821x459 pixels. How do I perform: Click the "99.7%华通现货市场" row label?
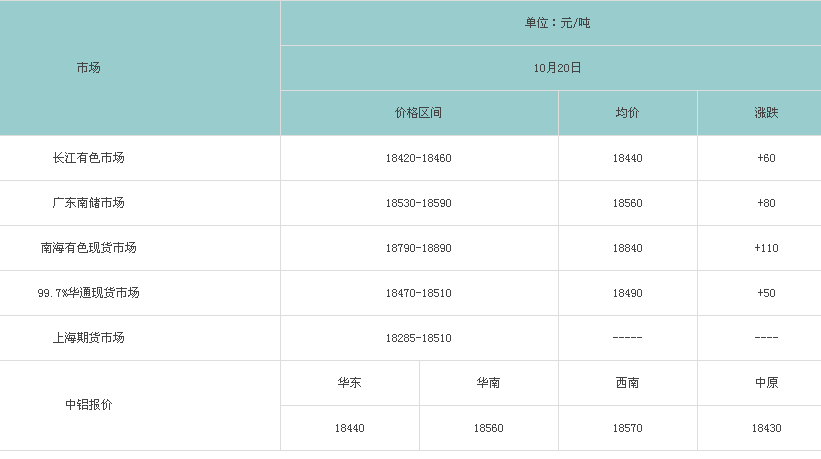[x=89, y=293]
